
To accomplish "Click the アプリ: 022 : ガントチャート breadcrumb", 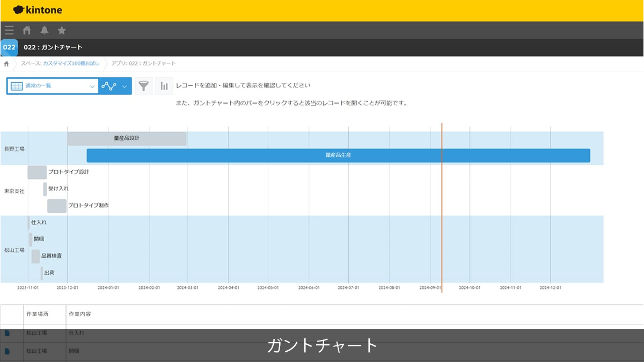I will (x=143, y=63).
